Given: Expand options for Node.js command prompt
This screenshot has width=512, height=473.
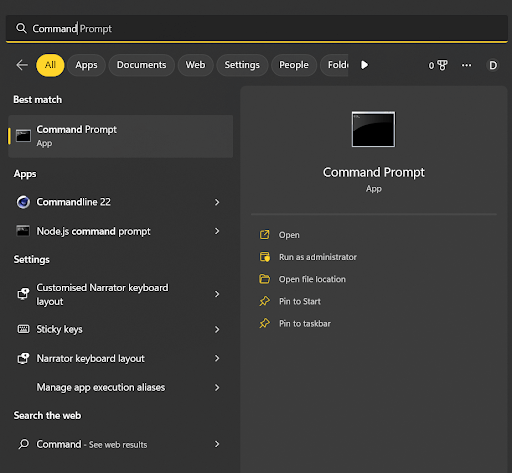Looking at the screenshot, I should [x=217, y=231].
